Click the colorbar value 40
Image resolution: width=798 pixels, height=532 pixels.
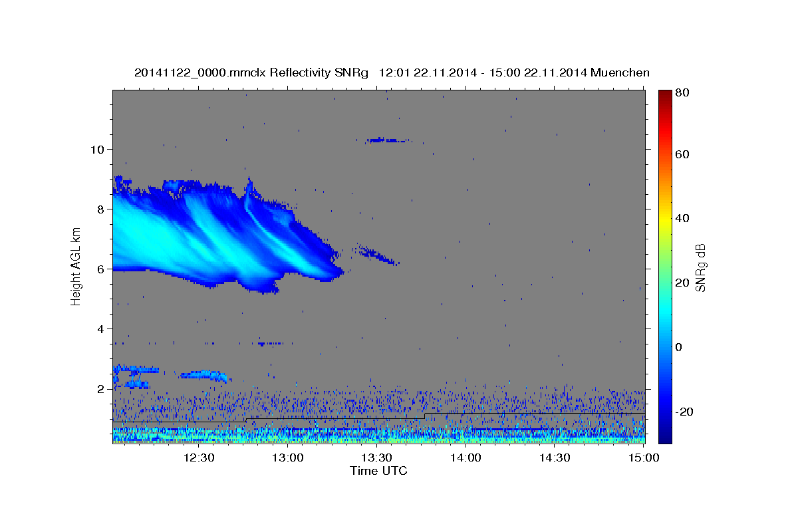pyautogui.click(x=682, y=218)
